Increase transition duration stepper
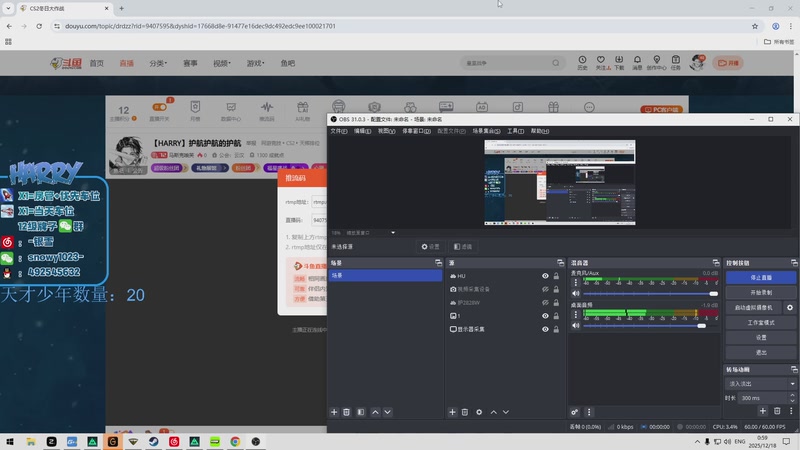Viewport: 800px width, 450px height. point(792,395)
